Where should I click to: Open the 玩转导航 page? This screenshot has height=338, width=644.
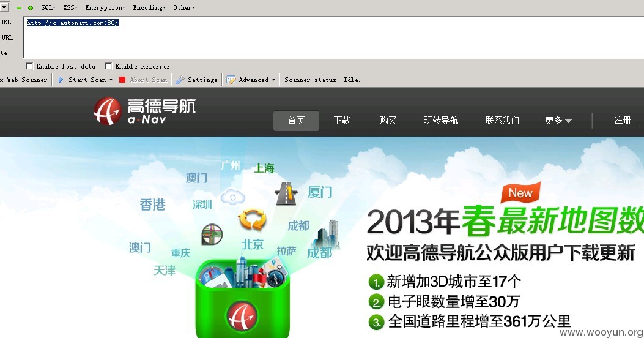pos(441,121)
